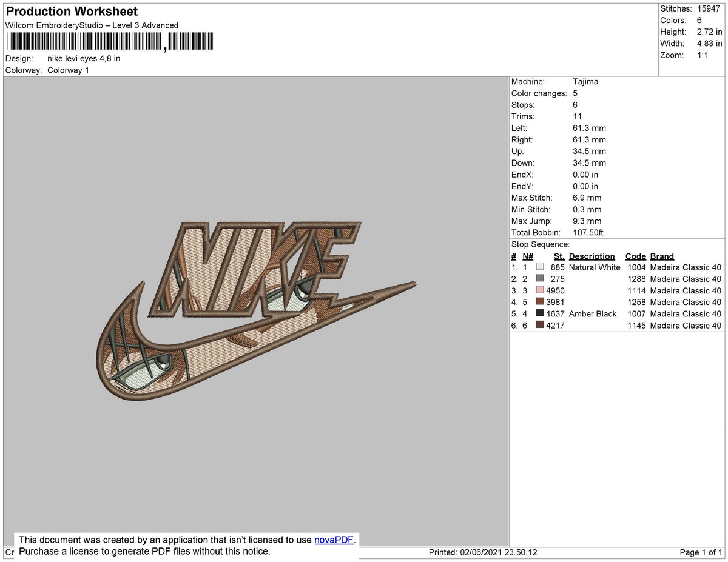
Task: Click the Stitches count 15947
Action: click(708, 8)
